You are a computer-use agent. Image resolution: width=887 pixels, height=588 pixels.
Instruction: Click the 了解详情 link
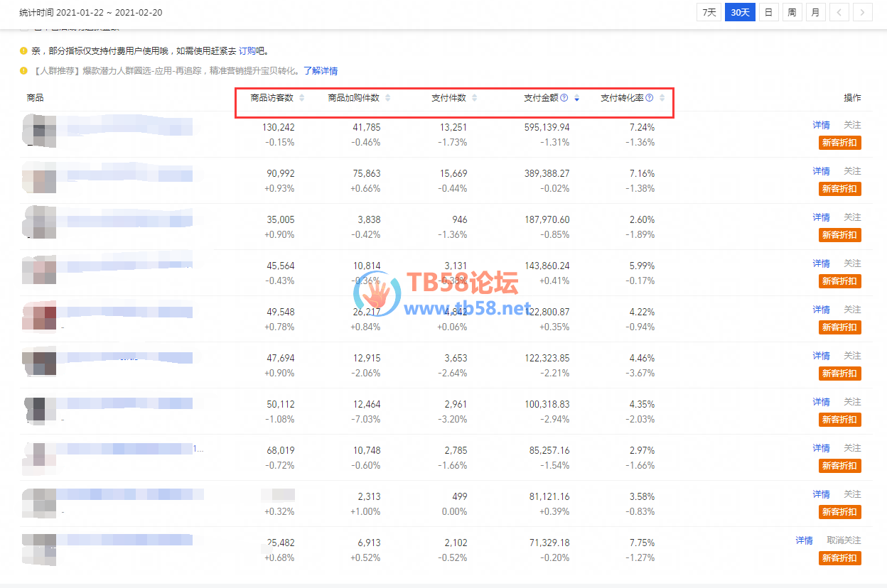click(321, 71)
